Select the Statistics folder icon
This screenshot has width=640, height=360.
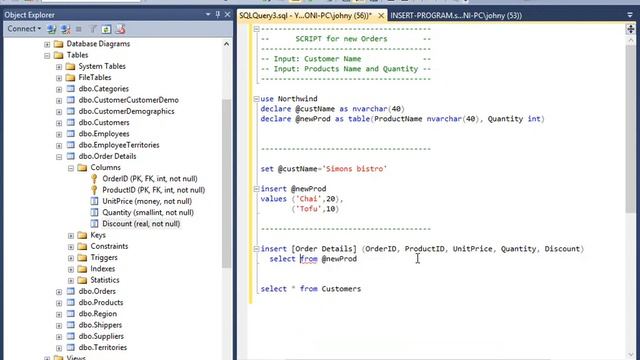tap(82, 280)
